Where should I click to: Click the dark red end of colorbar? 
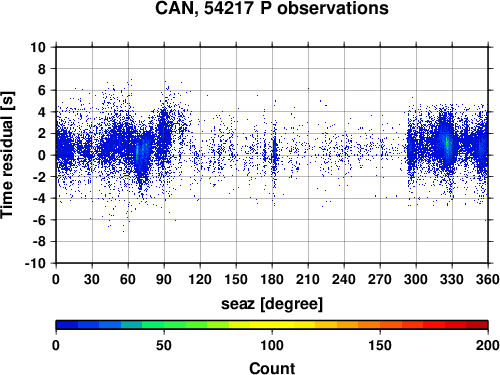point(477,325)
